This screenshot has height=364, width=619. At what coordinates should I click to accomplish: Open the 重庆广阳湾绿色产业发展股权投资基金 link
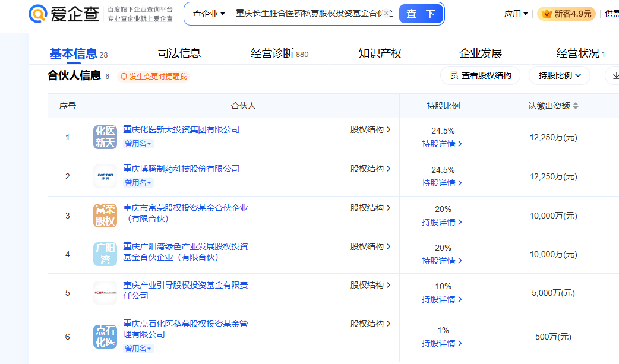(x=185, y=252)
